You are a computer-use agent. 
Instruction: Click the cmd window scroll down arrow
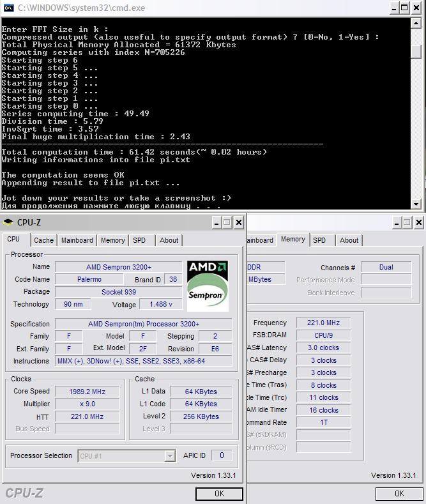pyautogui.click(x=416, y=204)
